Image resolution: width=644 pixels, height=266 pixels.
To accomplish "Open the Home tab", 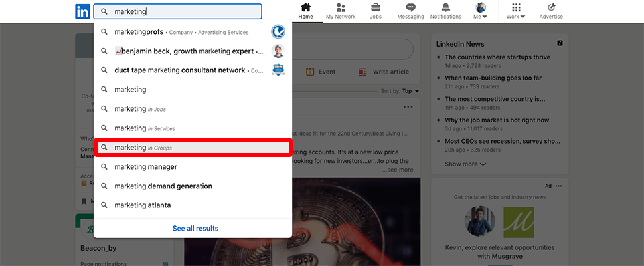I will [x=305, y=11].
